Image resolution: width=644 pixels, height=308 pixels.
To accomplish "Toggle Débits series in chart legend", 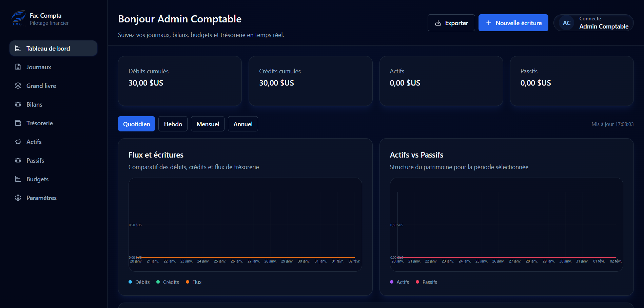I will click(x=139, y=282).
